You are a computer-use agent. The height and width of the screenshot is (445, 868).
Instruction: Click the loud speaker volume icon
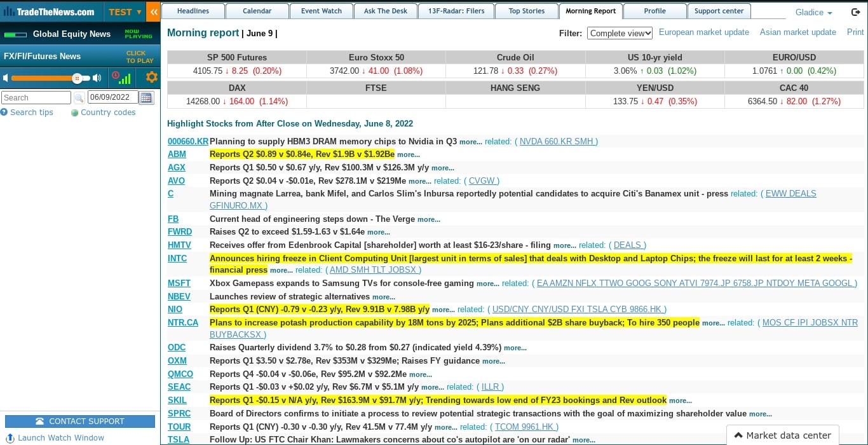[97, 78]
